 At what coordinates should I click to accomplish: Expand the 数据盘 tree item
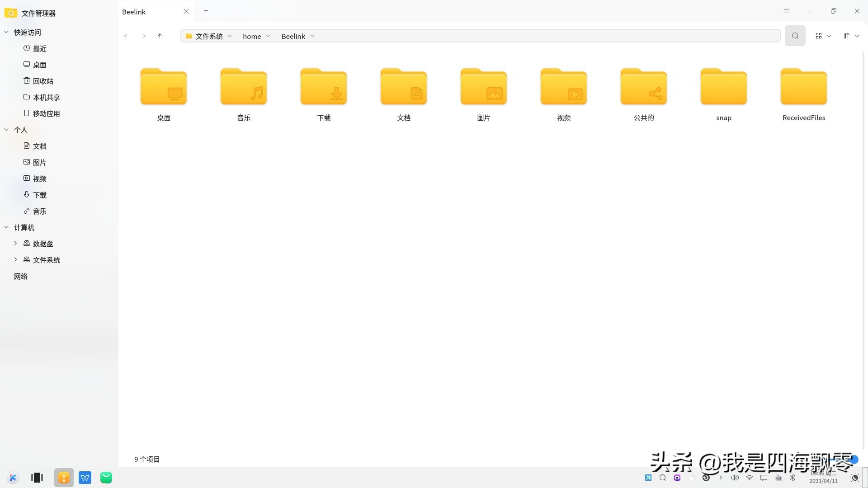(x=15, y=243)
